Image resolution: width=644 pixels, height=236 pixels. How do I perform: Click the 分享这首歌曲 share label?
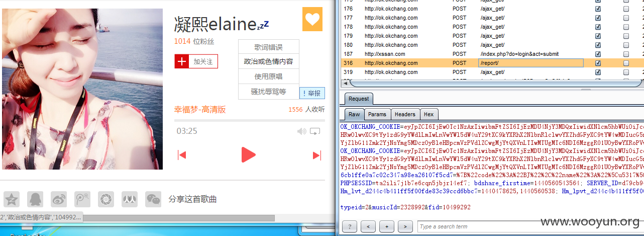pos(192,199)
